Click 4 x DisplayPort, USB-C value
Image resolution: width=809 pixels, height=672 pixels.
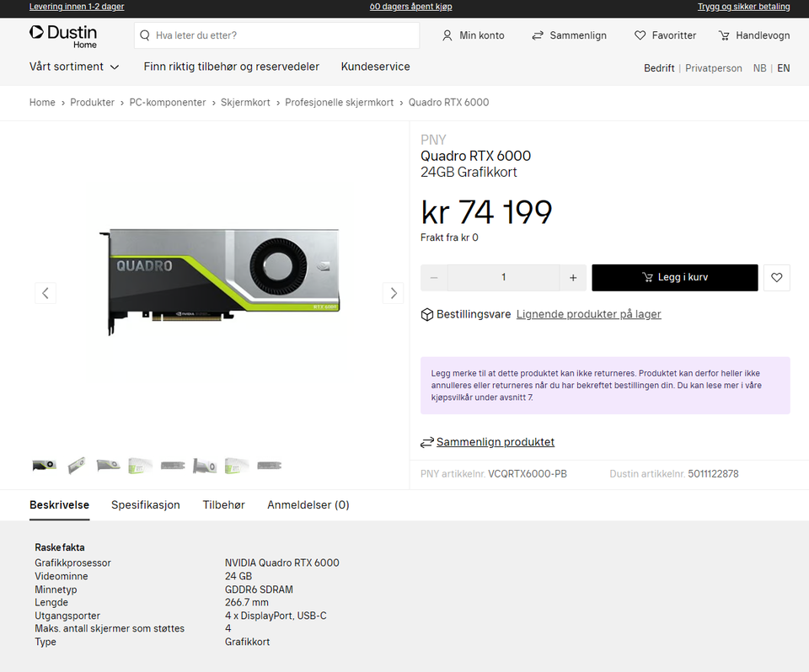tap(276, 616)
